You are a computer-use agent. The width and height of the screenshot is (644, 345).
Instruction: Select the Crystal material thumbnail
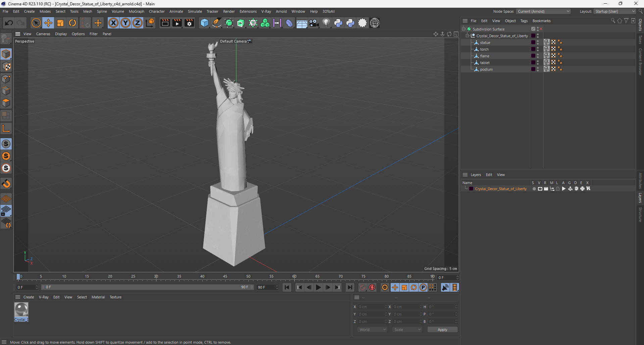[21, 310]
